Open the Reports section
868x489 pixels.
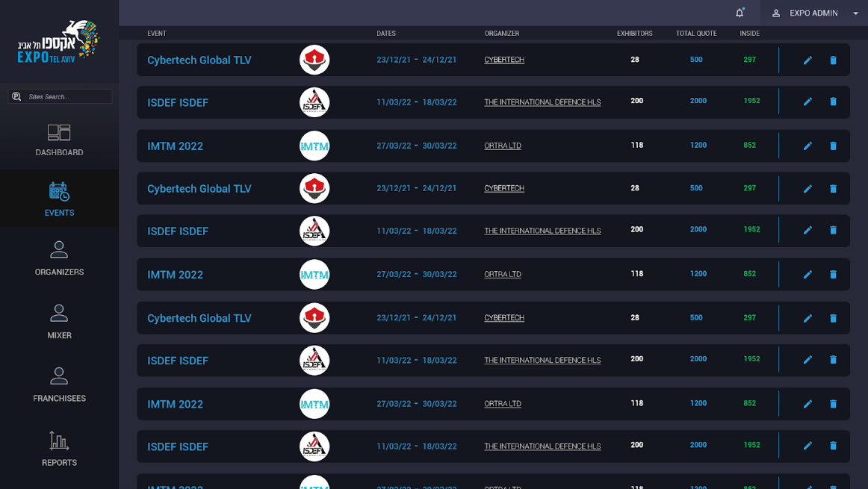pyautogui.click(x=59, y=449)
